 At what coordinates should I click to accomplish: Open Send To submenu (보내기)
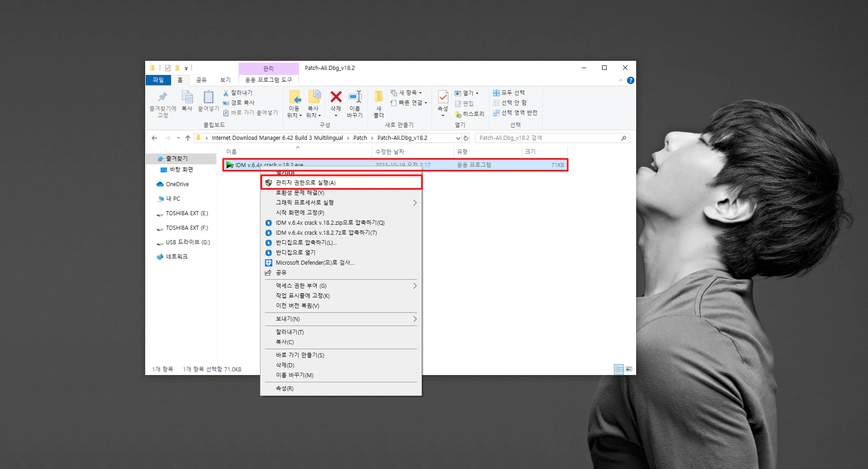pyautogui.click(x=341, y=319)
